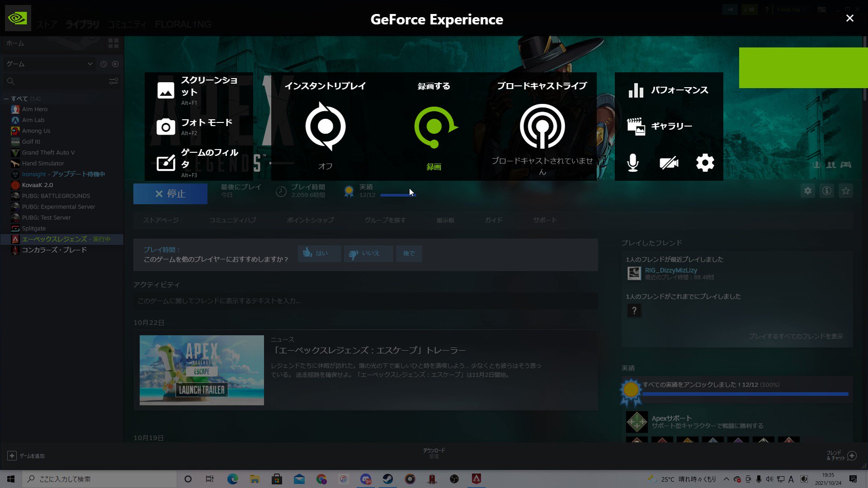Screen dimensions: 868x488
Task: Open the ガイド tab
Action: (x=494, y=220)
